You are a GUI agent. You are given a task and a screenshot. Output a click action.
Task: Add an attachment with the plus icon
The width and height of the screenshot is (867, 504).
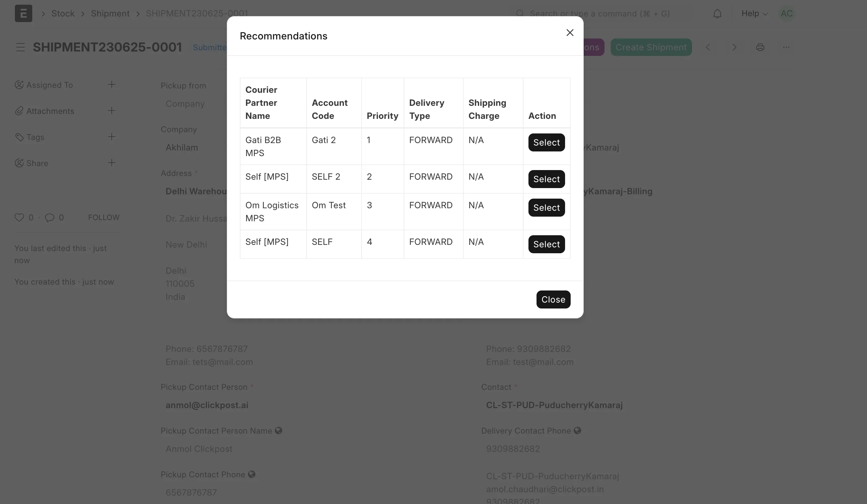tap(111, 111)
